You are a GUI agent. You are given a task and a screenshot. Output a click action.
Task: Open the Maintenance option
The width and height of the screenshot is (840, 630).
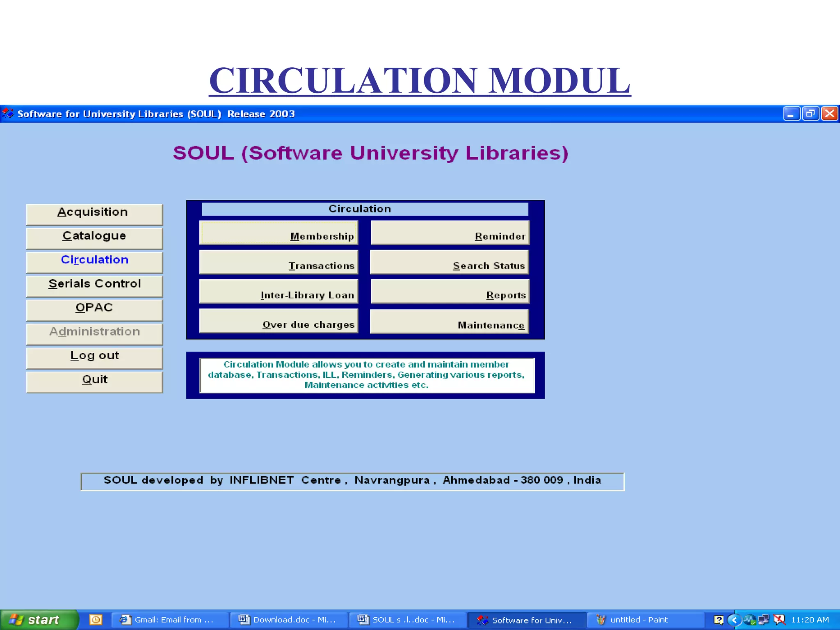[450, 321]
